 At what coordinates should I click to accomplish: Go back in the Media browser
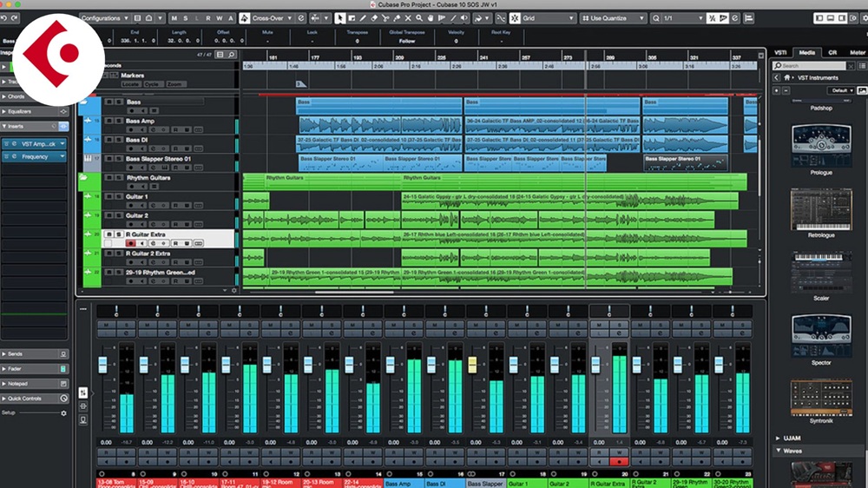[x=777, y=78]
